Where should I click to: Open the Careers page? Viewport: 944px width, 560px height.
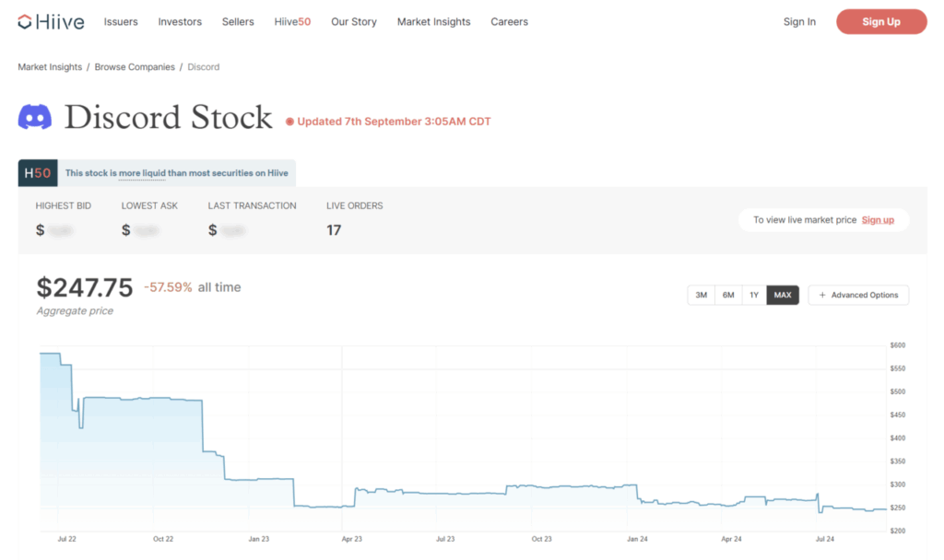(509, 22)
